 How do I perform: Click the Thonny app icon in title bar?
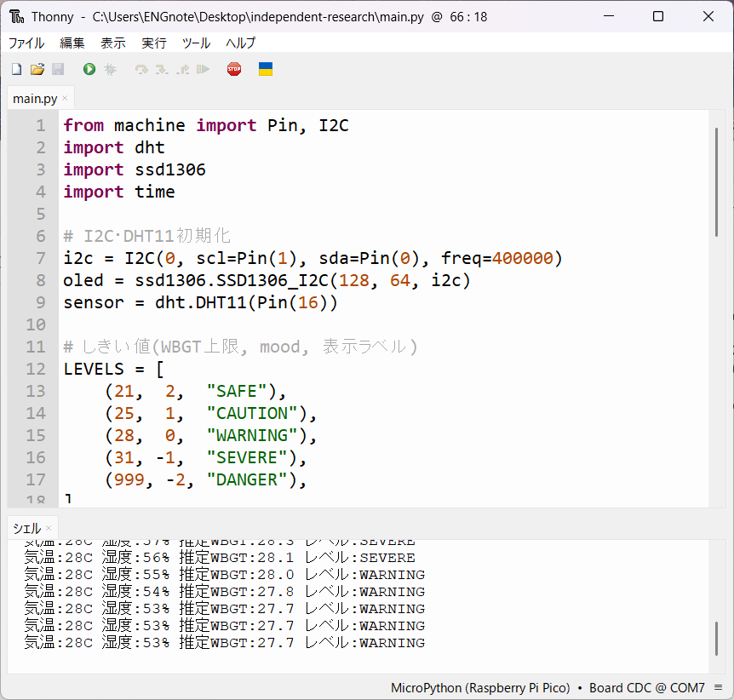click(x=17, y=17)
